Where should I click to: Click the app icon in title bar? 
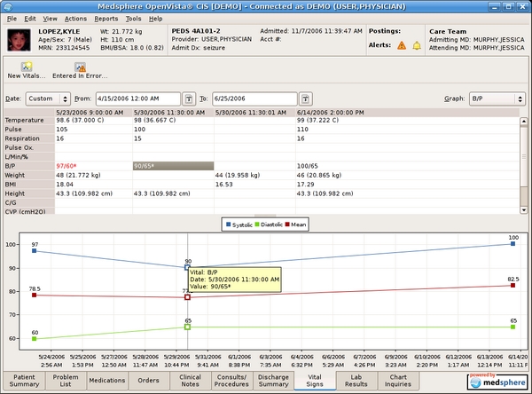pyautogui.click(x=8, y=6)
